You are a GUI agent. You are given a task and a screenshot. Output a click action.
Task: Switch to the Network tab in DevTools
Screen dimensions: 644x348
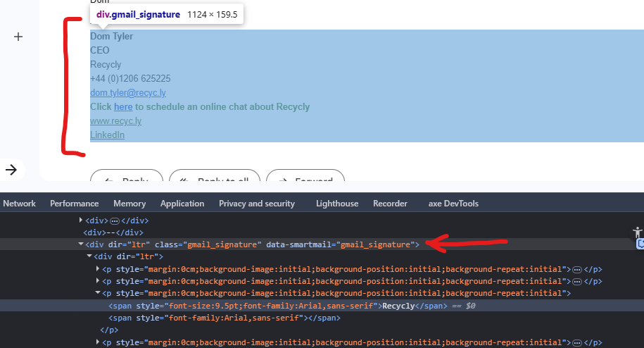tap(19, 204)
